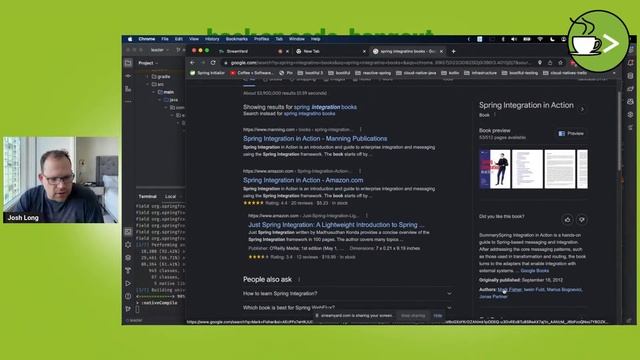
Task: Open the Profiles menu
Action: 262,39
